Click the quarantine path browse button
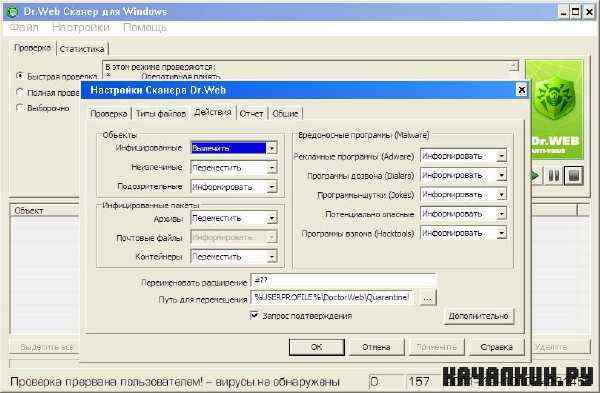The height and width of the screenshot is (393, 600). pyautogui.click(x=427, y=298)
